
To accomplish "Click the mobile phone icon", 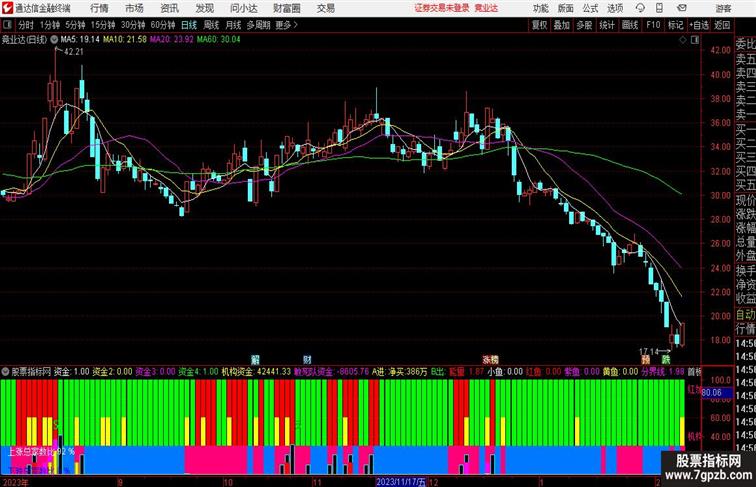I will point(659,8).
